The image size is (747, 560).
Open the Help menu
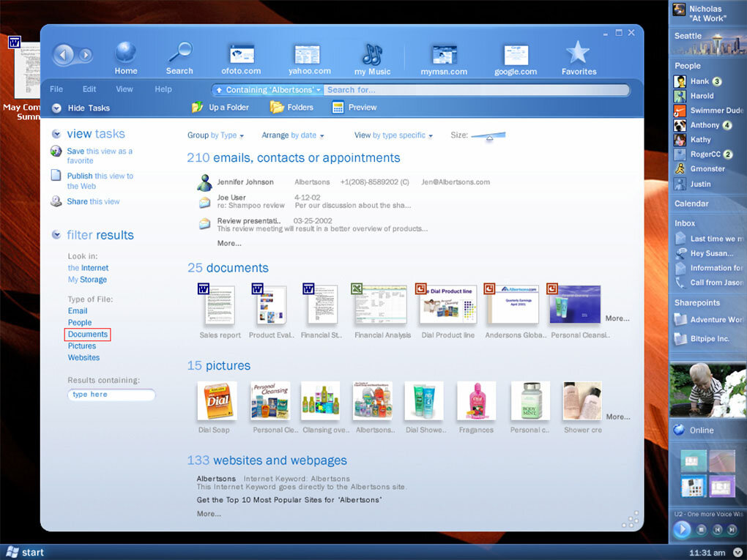163,89
